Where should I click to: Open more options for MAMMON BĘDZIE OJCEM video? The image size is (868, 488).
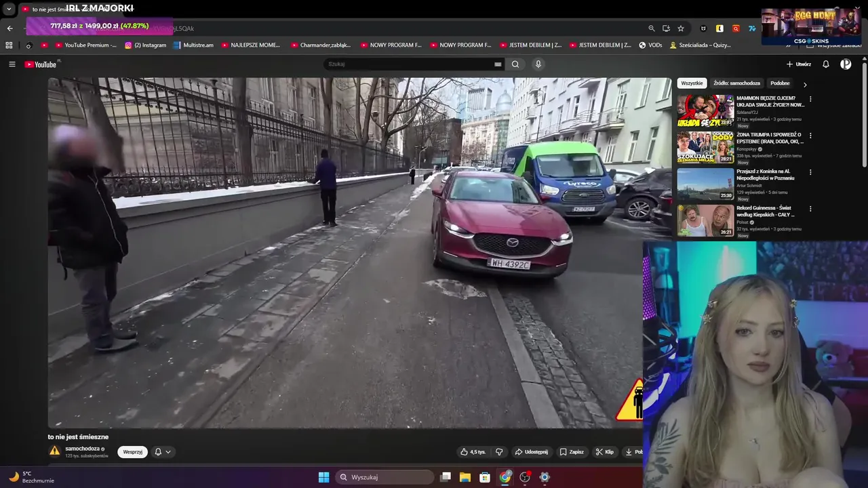[x=810, y=99]
